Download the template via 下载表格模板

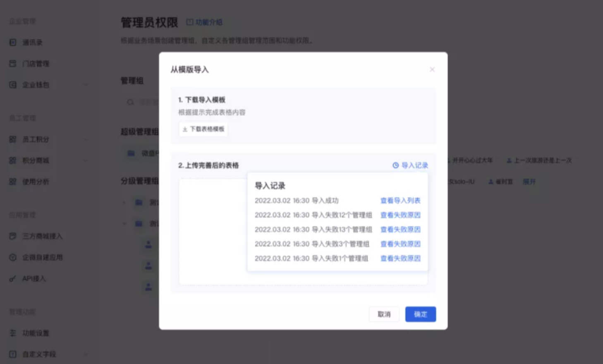pos(203,129)
